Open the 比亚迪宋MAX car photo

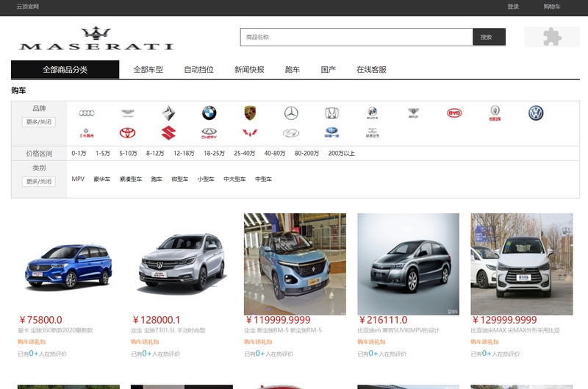522,264
